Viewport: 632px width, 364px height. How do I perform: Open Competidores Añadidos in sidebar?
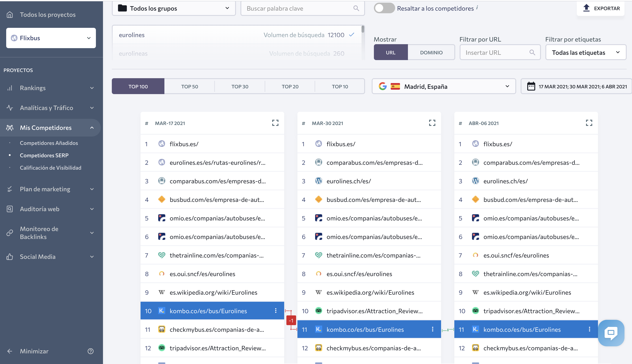click(49, 143)
